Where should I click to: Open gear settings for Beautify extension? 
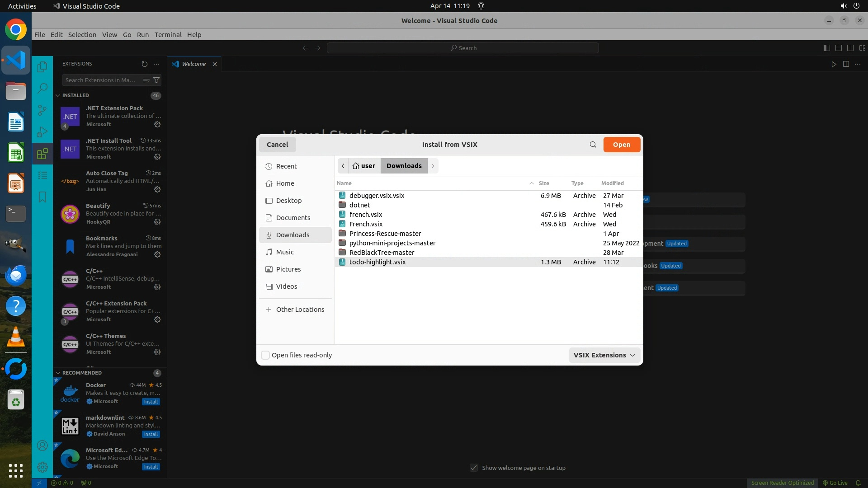click(x=157, y=222)
